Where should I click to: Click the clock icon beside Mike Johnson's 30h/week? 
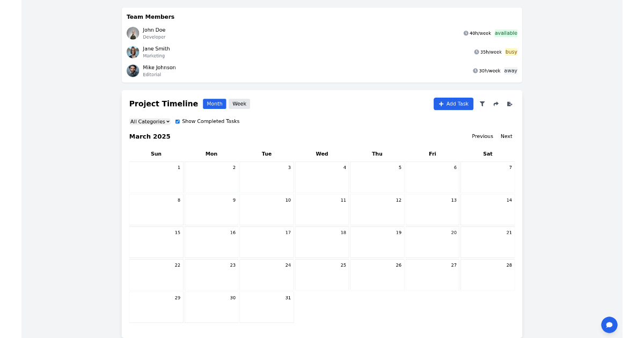[474, 70]
